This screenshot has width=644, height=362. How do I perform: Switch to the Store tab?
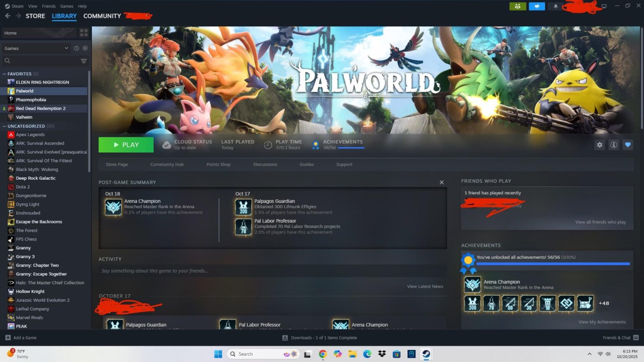(x=35, y=16)
